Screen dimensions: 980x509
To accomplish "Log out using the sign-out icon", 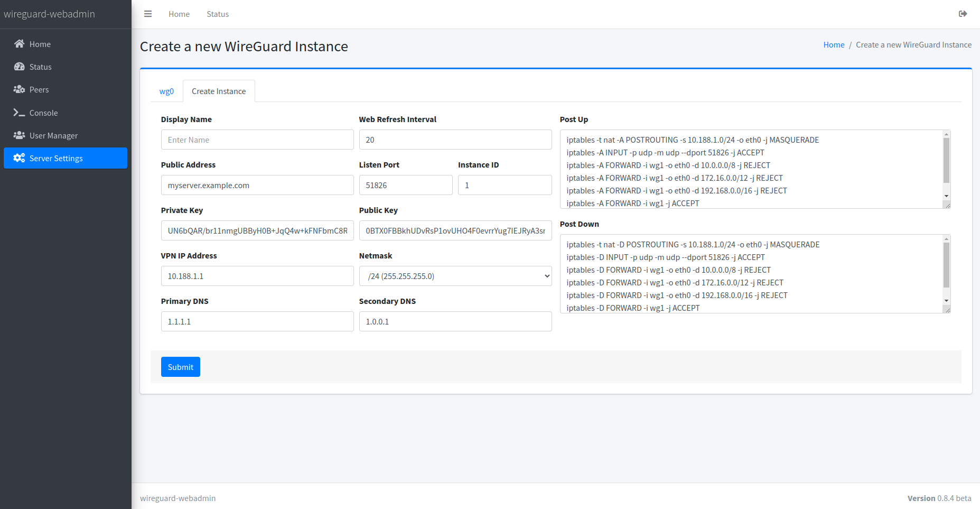I will click(963, 14).
